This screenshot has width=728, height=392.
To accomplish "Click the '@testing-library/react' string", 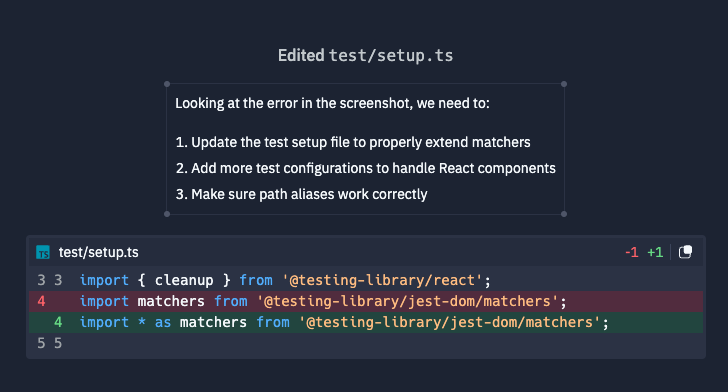I will point(383,280).
